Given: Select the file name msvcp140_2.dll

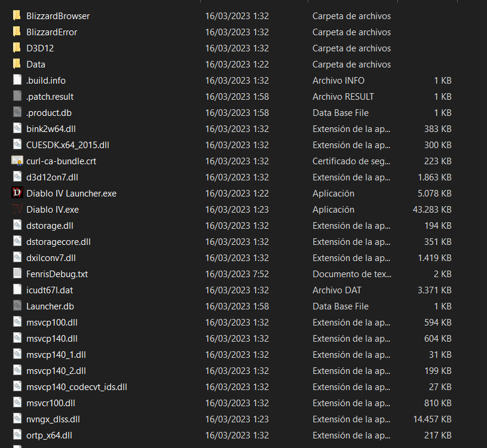Looking at the screenshot, I should pos(56,371).
